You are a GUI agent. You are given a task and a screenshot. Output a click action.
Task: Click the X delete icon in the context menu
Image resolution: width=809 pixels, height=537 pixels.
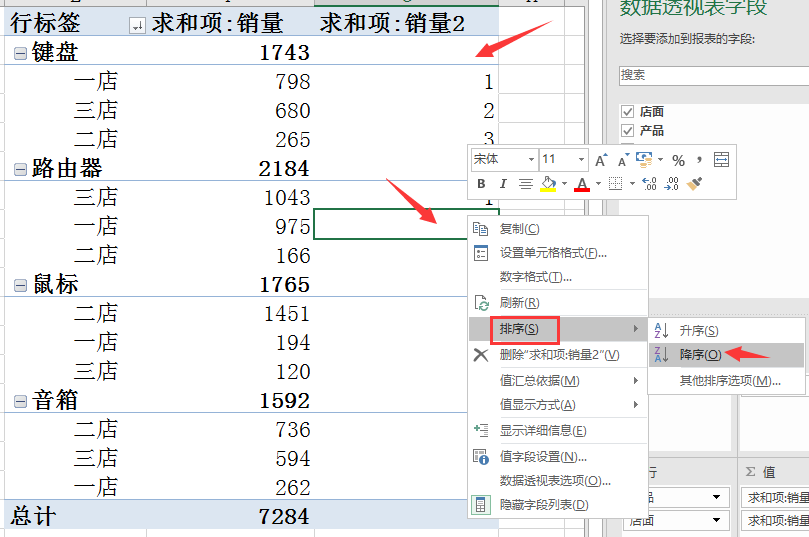click(x=480, y=355)
